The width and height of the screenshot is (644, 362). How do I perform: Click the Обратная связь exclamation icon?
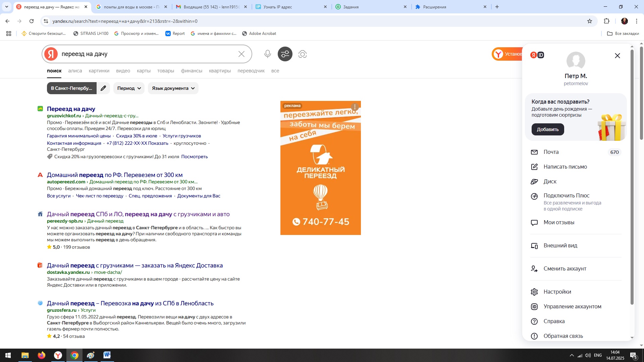[534, 336]
